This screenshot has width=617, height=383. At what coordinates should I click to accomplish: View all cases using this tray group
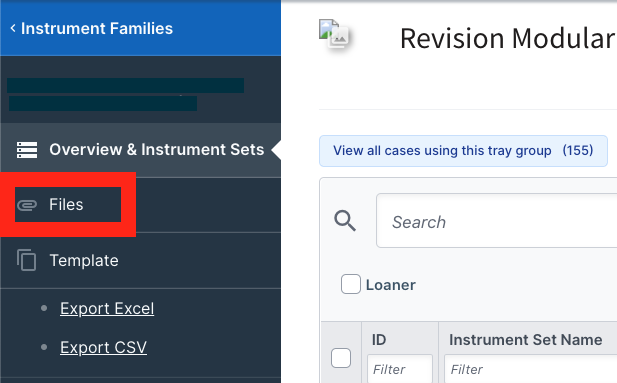pos(463,151)
